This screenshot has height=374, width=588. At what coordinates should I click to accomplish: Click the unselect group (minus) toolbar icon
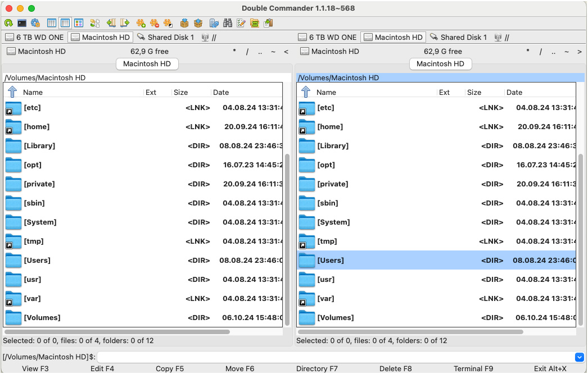click(x=154, y=23)
